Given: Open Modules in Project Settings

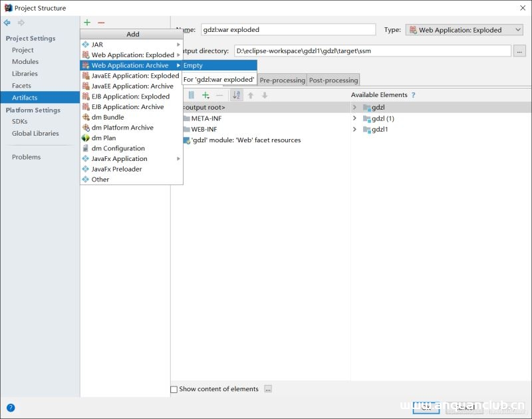Looking at the screenshot, I should pos(25,62).
